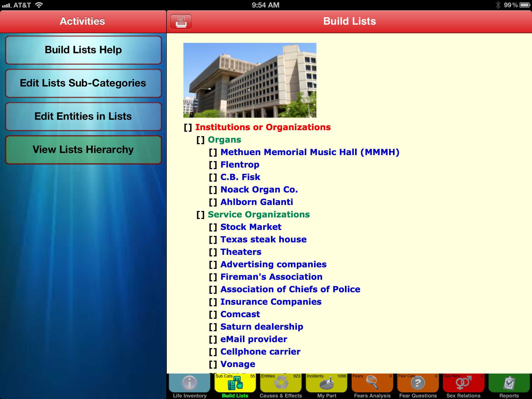532x399 pixels.
Task: Toggle the Service Organizations category bracket
Action: click(200, 215)
